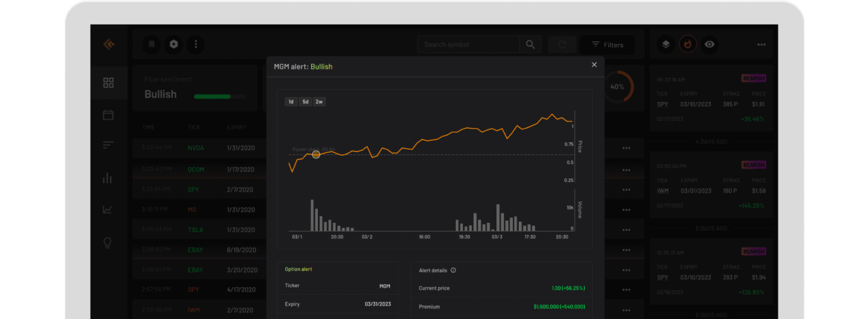The height and width of the screenshot is (319, 868).
Task: Click the refresh button beside search
Action: [x=562, y=45]
